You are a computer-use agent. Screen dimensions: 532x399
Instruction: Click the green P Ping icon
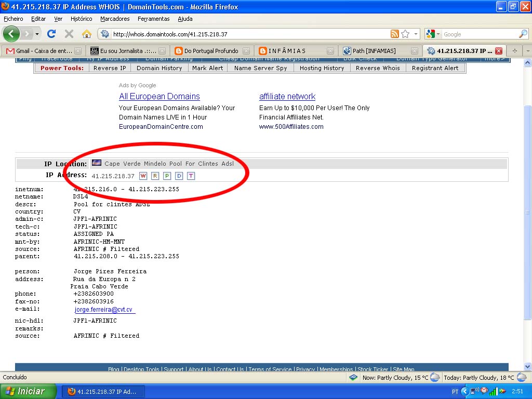(167, 176)
